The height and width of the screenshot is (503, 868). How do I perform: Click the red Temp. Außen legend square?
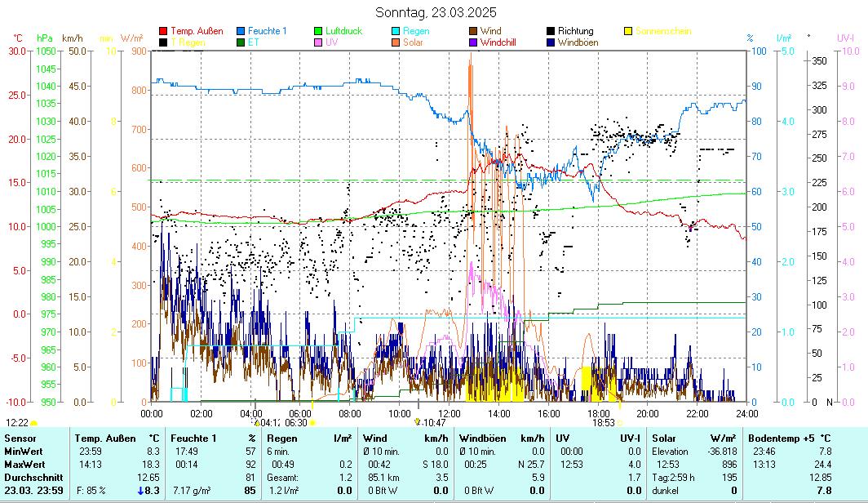(163, 31)
